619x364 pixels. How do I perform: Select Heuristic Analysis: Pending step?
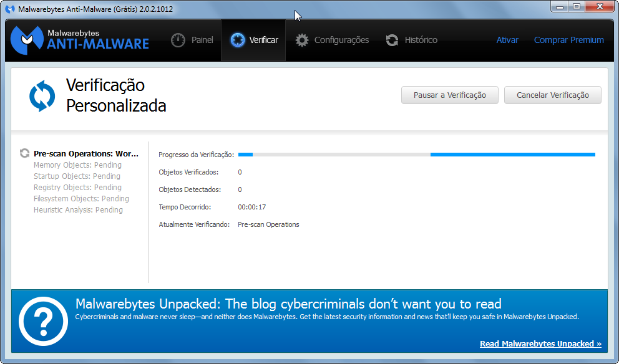[x=78, y=210]
